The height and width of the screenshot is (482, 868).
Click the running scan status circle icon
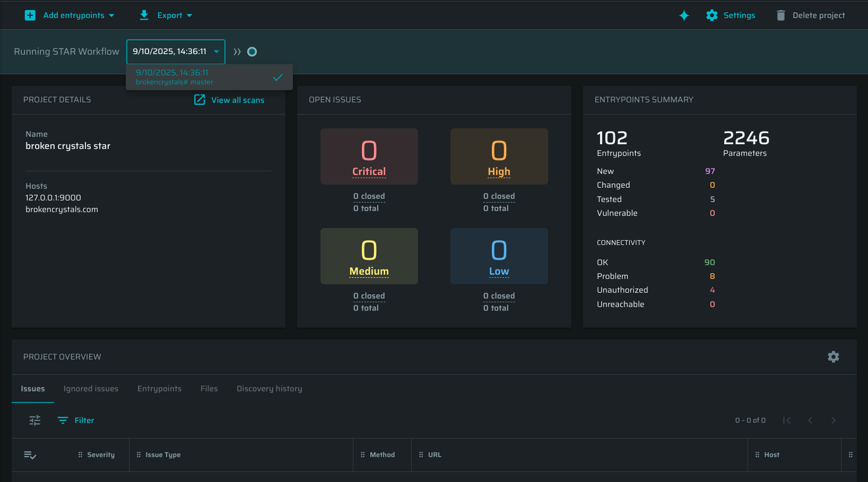tap(252, 51)
